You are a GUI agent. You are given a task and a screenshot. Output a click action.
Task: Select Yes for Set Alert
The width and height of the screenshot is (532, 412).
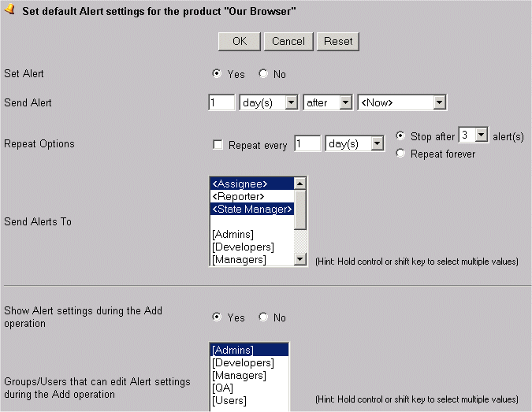pos(217,74)
